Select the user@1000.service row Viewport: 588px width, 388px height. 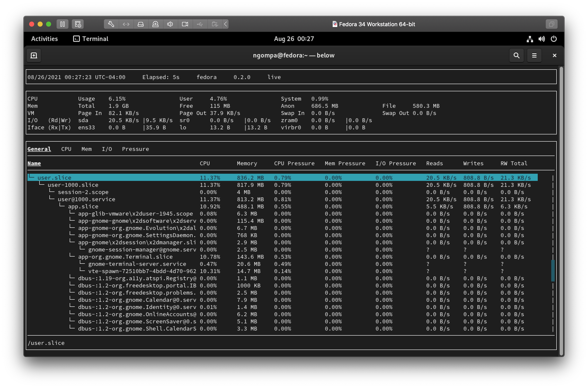pyautogui.click(x=282, y=199)
